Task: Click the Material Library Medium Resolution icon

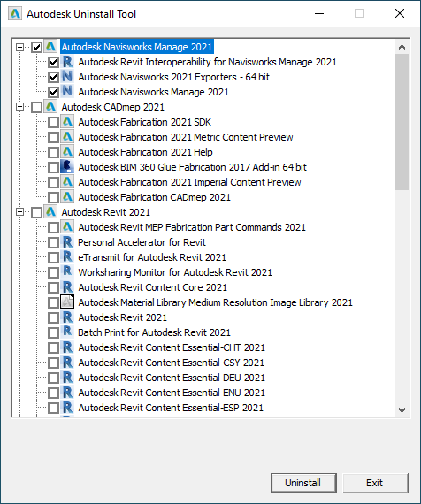Action: point(67,302)
